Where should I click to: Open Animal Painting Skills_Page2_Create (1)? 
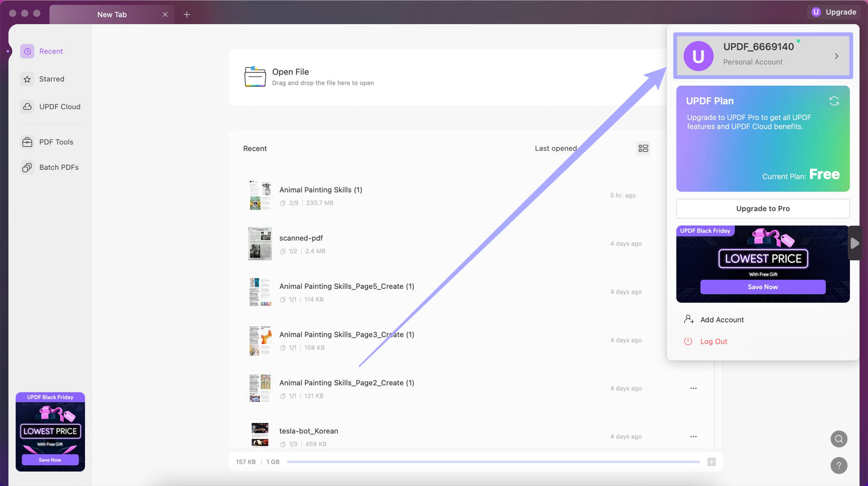pos(346,383)
